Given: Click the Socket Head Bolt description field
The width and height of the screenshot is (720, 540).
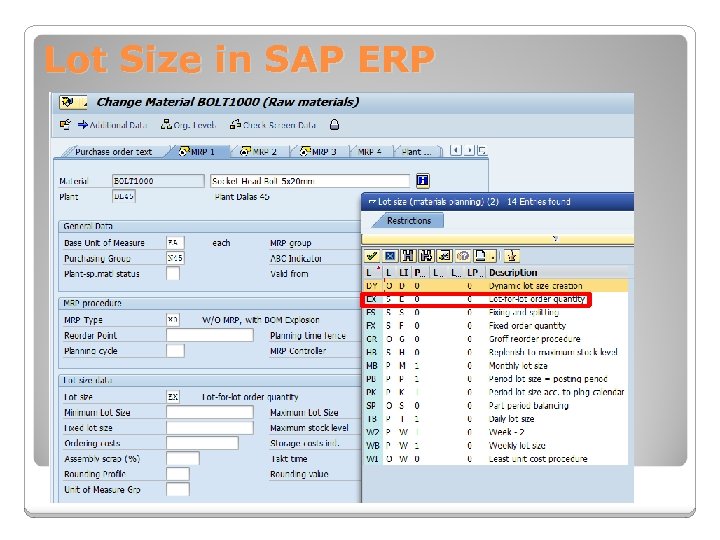Looking at the screenshot, I should click(x=310, y=181).
